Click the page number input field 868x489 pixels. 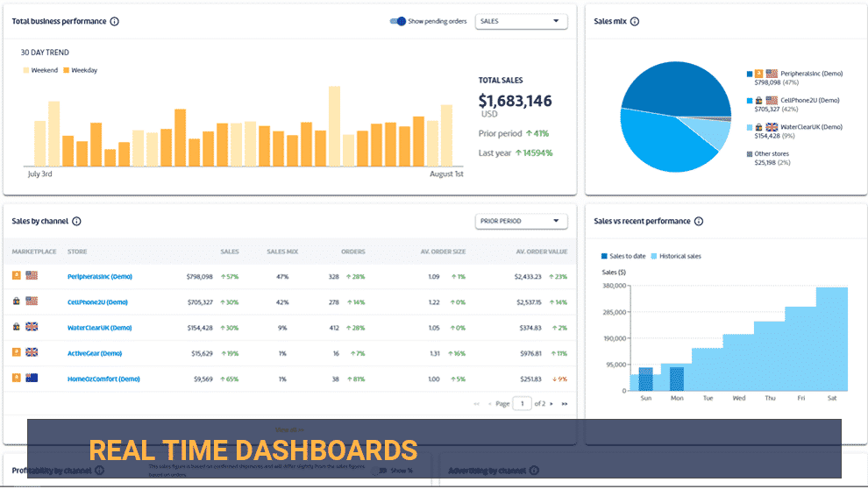click(x=522, y=404)
